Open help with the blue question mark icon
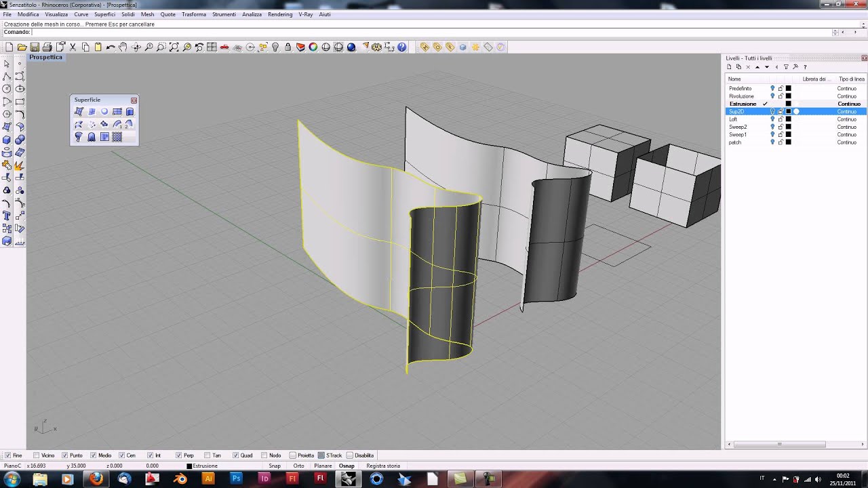868x488 pixels. tap(402, 47)
